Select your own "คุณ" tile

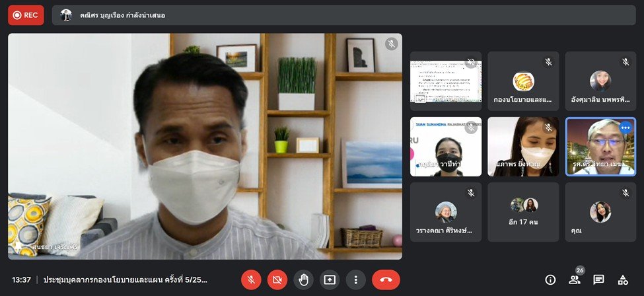point(600,212)
